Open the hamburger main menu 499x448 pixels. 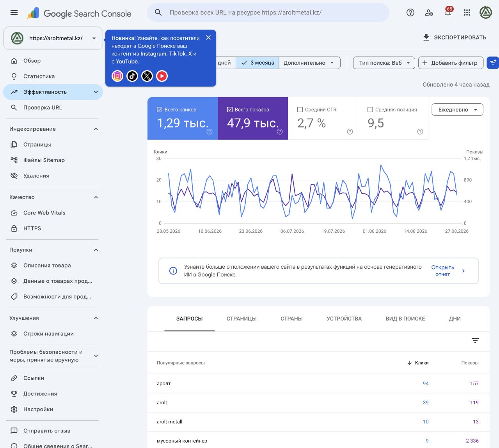click(x=14, y=12)
